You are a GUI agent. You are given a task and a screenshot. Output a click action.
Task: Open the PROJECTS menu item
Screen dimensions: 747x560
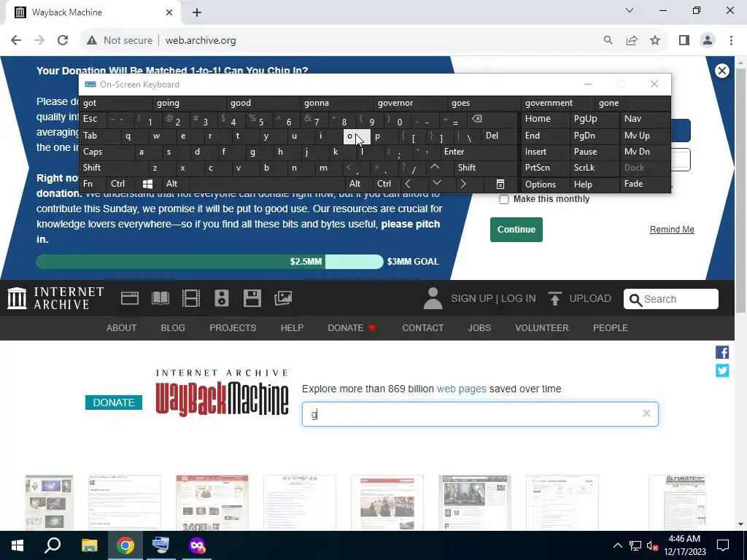coord(233,327)
